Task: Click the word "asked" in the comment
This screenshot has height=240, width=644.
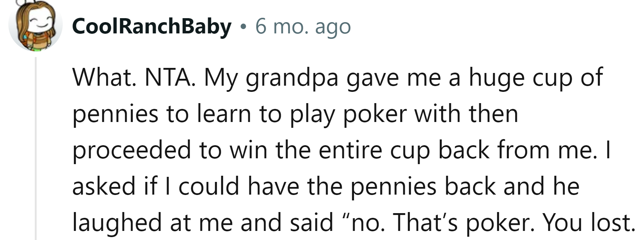Action: [x=103, y=186]
